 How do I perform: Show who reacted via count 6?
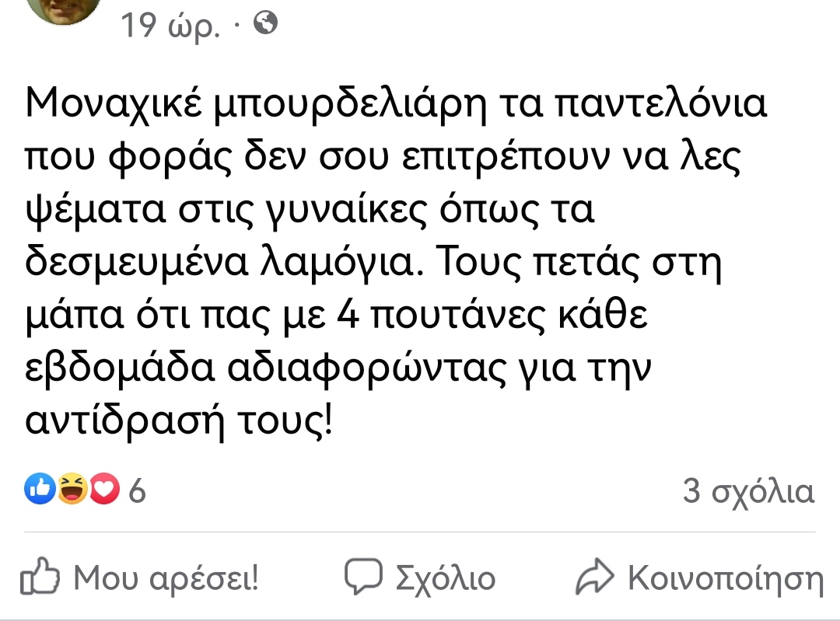tap(138, 492)
